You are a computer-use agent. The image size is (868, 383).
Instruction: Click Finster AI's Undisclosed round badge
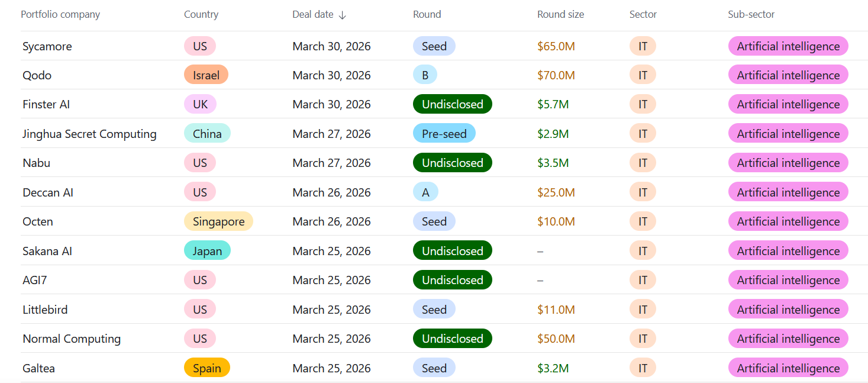tap(452, 104)
